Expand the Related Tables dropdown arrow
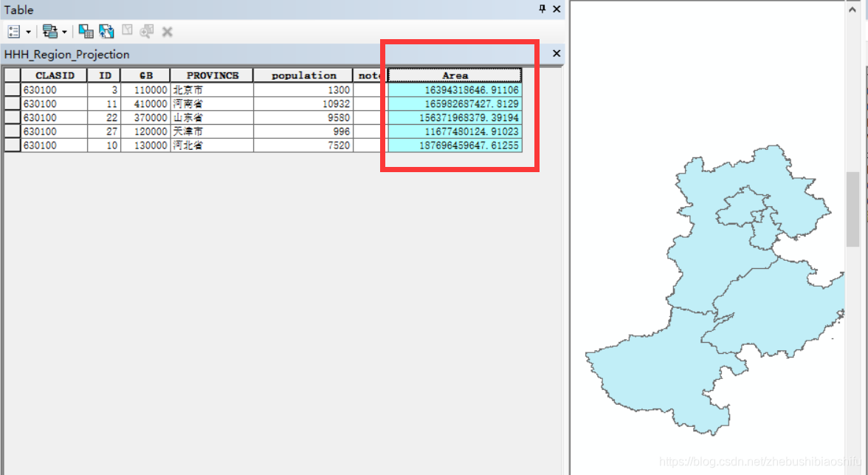Viewport: 868px width, 475px height. coord(64,33)
